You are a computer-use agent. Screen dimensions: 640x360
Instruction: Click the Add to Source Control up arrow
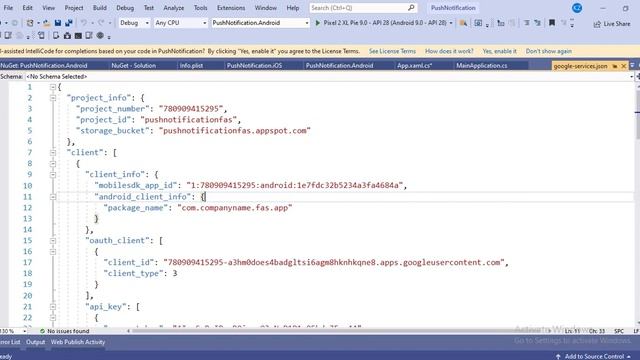tap(558, 356)
